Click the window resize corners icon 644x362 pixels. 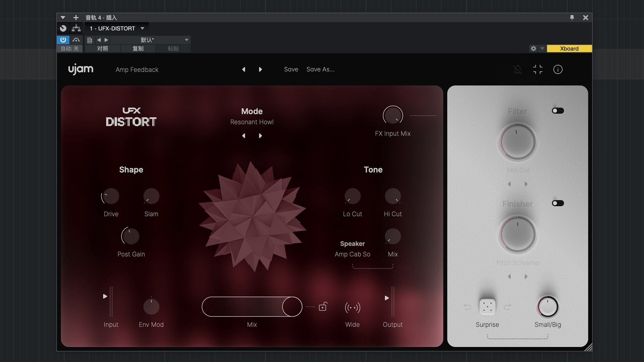[x=538, y=69]
